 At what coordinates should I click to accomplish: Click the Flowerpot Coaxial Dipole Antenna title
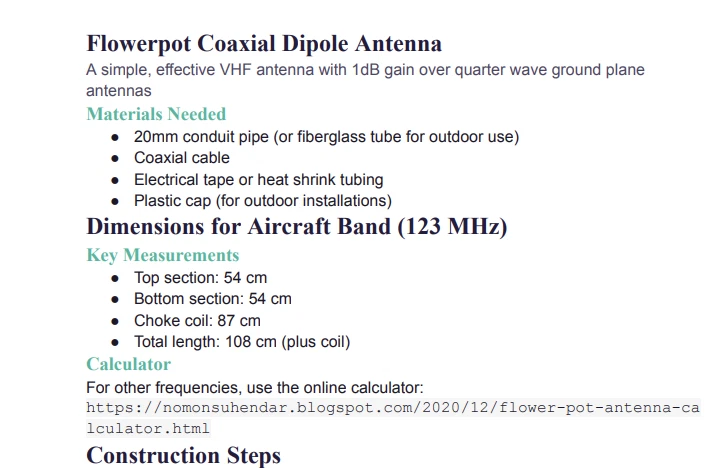(264, 44)
